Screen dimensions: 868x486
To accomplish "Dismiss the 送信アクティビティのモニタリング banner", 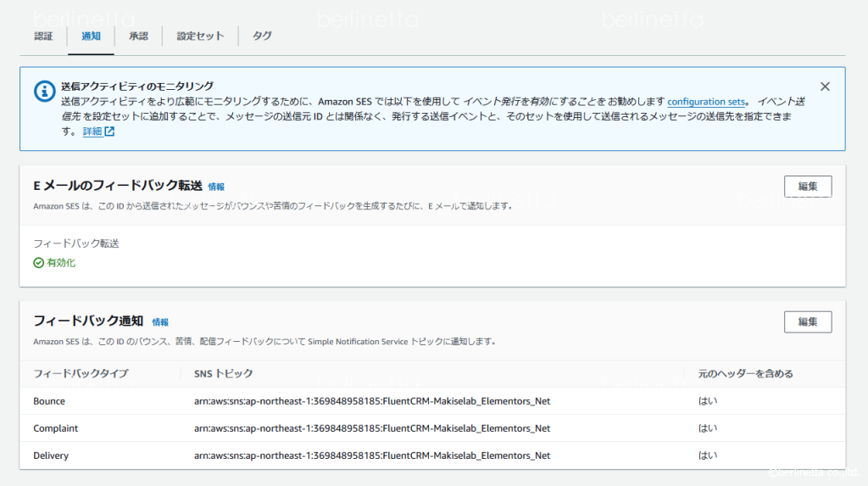I will (825, 87).
